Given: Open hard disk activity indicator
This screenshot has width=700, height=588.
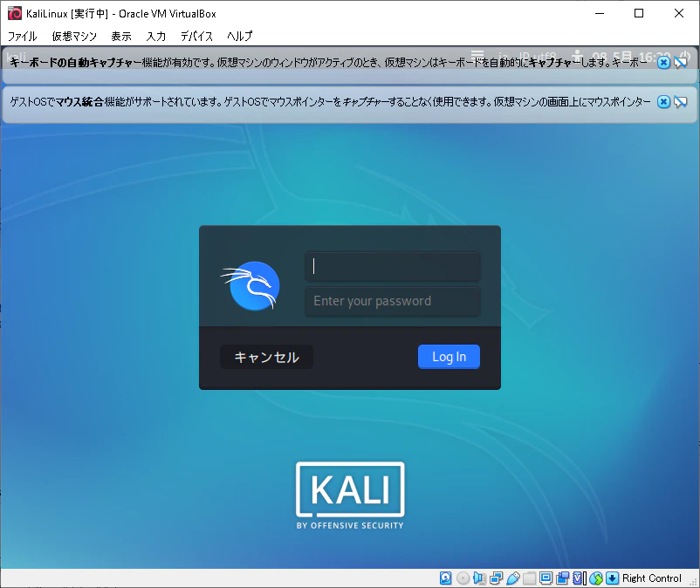Looking at the screenshot, I should [445, 578].
